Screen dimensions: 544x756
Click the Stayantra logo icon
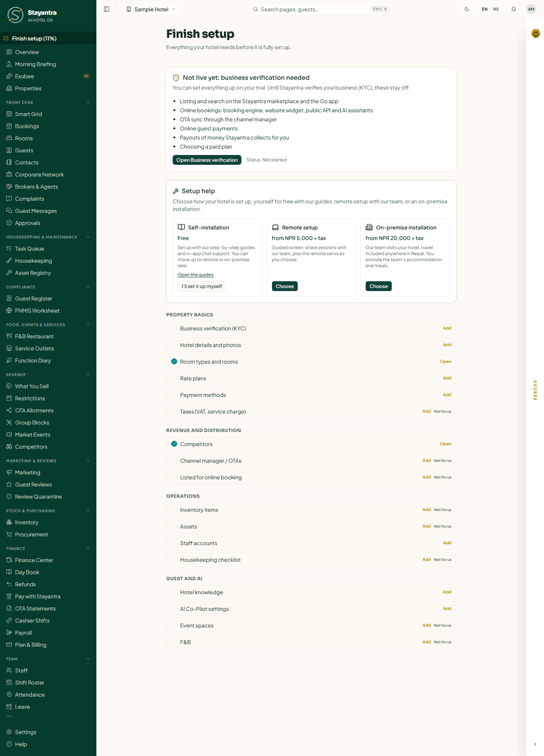coord(15,15)
